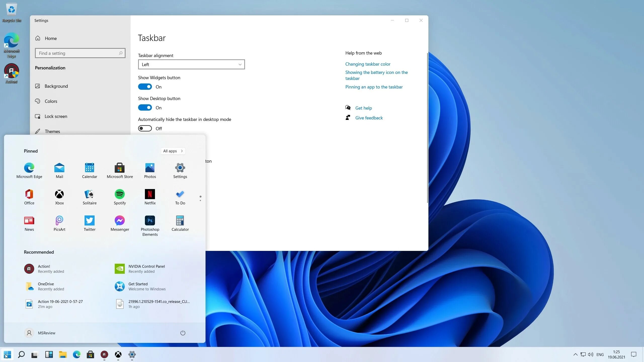Click Pinning an app to the taskbar link
The height and width of the screenshot is (362, 644).
coord(374,87)
